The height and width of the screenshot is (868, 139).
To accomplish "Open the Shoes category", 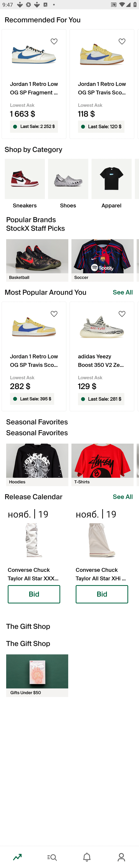I will (68, 184).
